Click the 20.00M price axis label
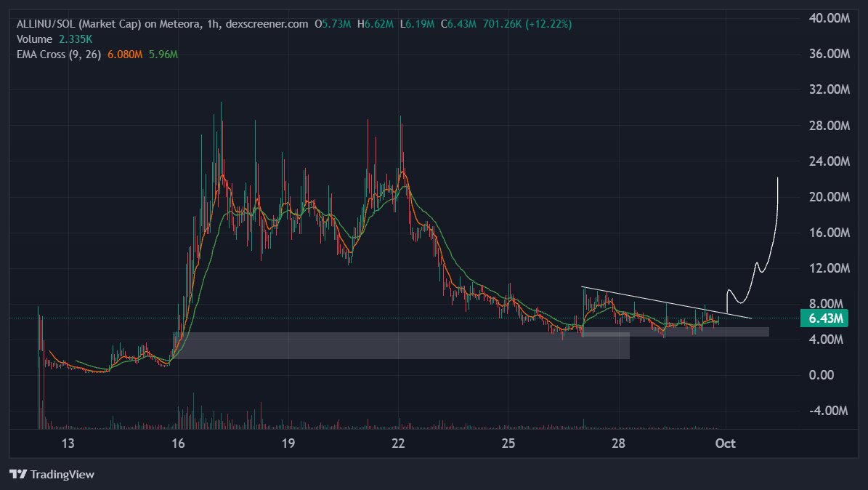The image size is (868, 490). coord(829,197)
